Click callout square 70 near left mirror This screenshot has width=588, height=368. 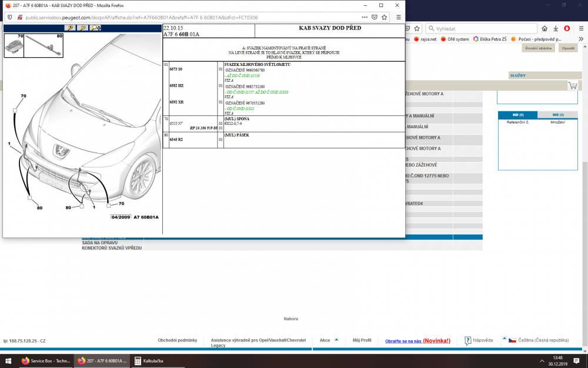(x=15, y=111)
